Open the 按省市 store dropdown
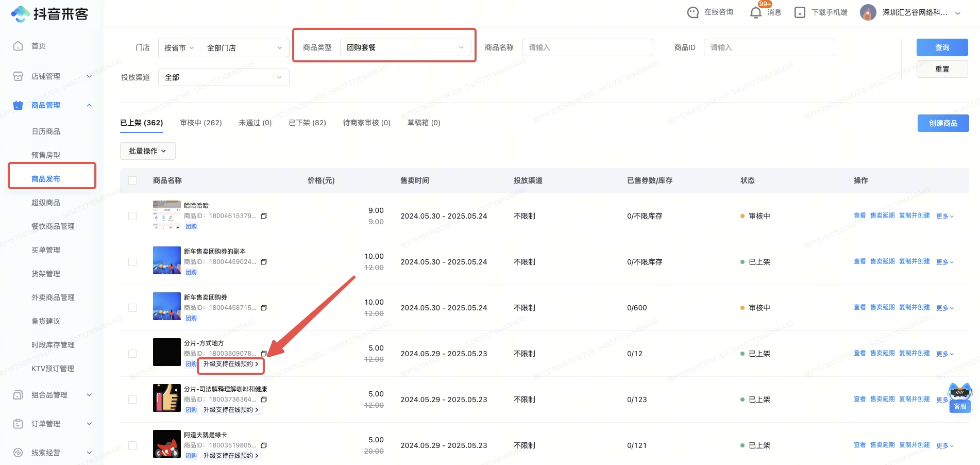Image resolution: width=980 pixels, height=465 pixels. click(x=179, y=48)
